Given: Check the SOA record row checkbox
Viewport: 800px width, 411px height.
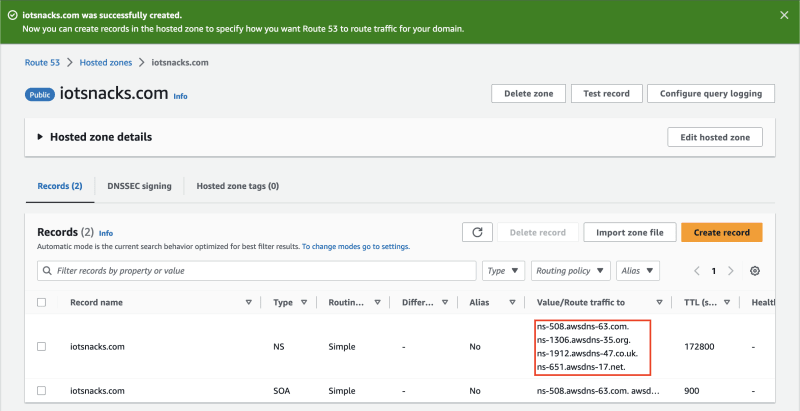Looking at the screenshot, I should pyautogui.click(x=42, y=391).
